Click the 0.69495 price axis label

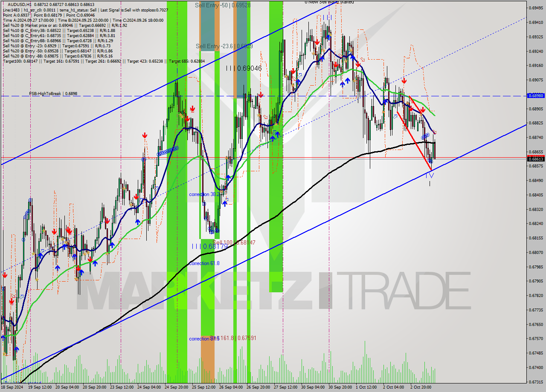click(536, 8)
